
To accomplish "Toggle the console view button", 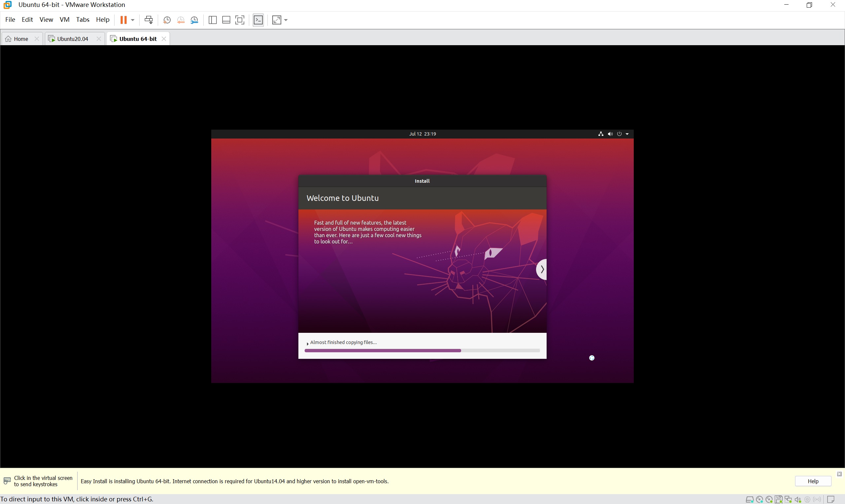I will coord(258,20).
